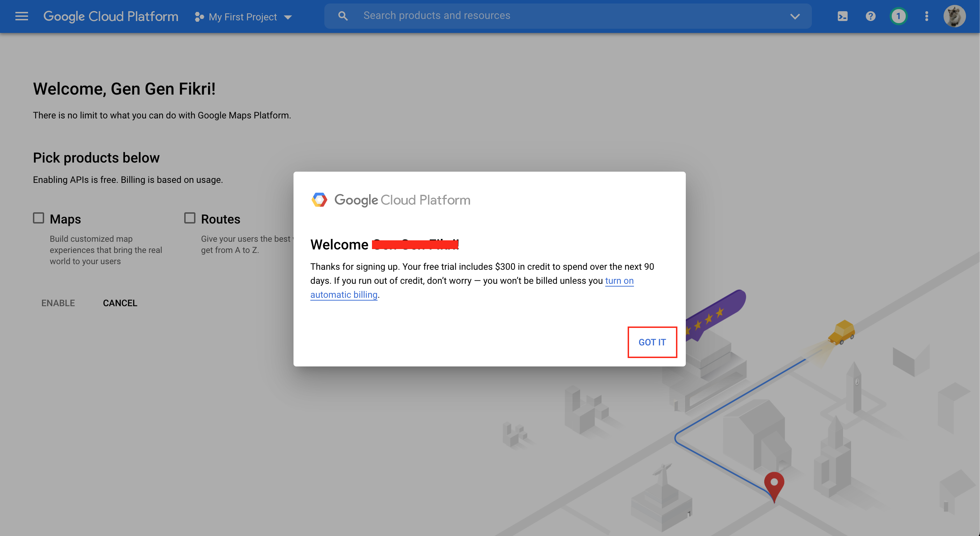
Task: Focus the Search products and resources field
Action: 568,16
